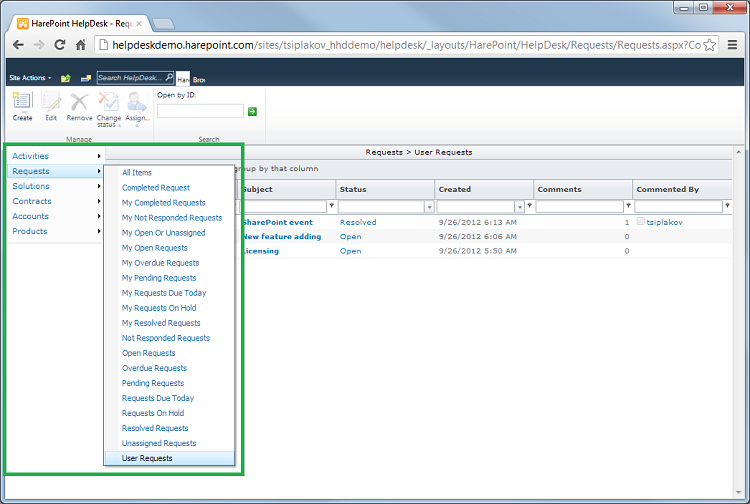Image resolution: width=750 pixels, height=504 pixels.
Task: Expand the Products menu
Action: 55,231
